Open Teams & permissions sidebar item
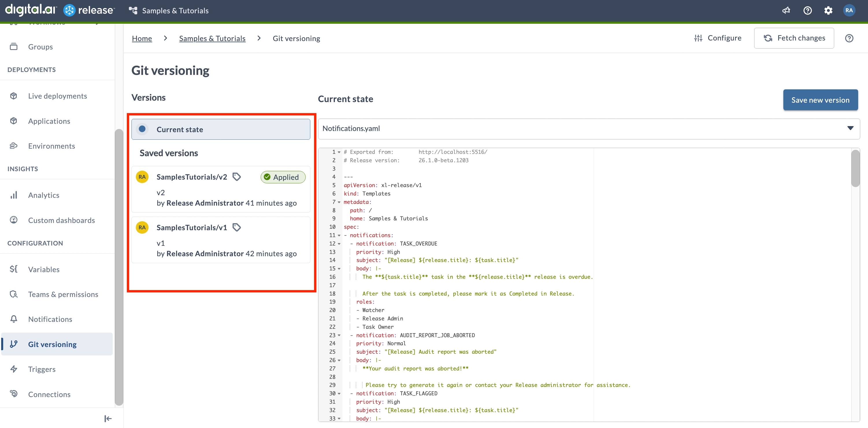The image size is (868, 428). click(x=63, y=294)
